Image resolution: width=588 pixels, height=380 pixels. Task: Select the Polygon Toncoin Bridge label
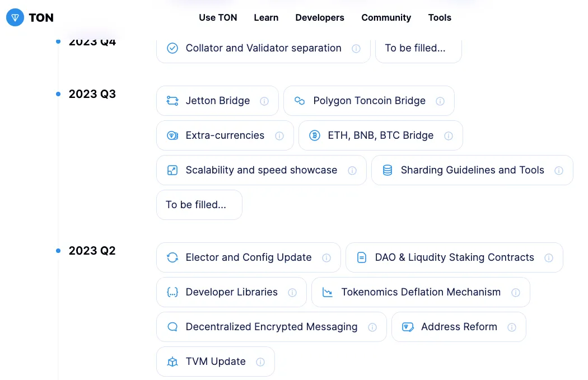pyautogui.click(x=370, y=100)
